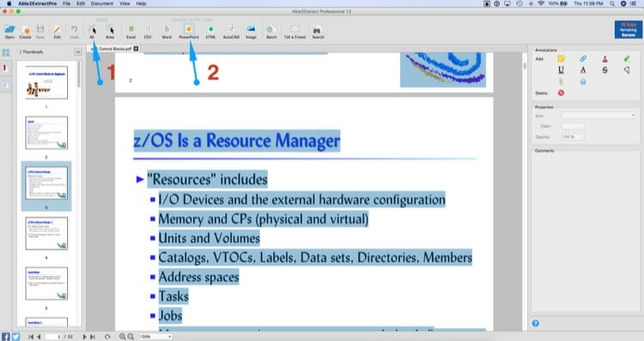Select page 4 thumbnail
Viewport: 644px width, 341px height.
(x=46, y=234)
